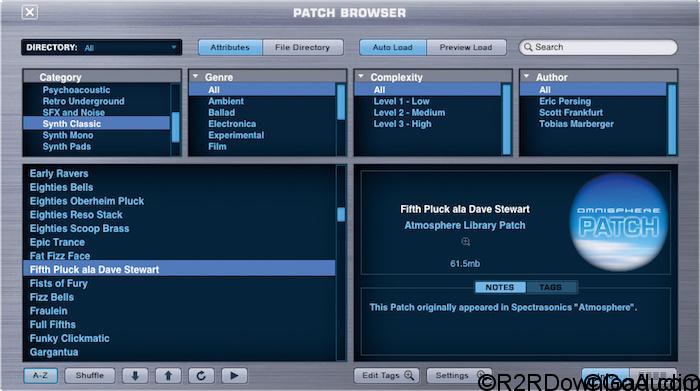
Task: Load the Fists of Fury patch
Action: [58, 283]
